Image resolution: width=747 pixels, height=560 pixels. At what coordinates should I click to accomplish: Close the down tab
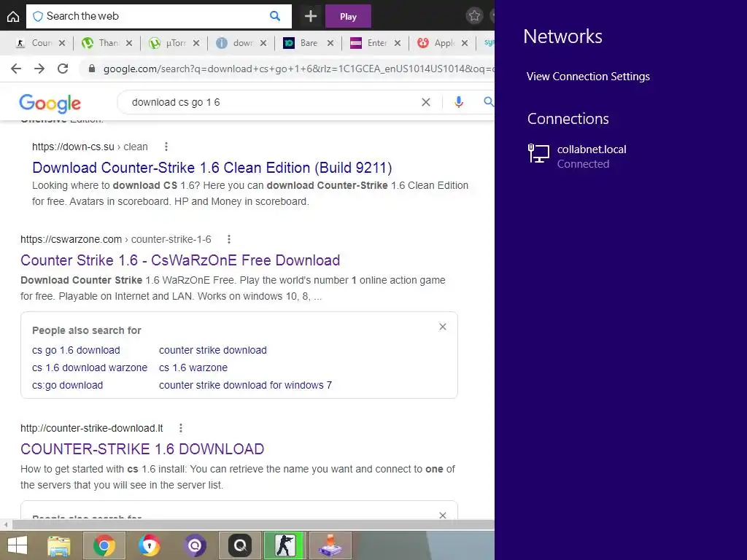263,43
